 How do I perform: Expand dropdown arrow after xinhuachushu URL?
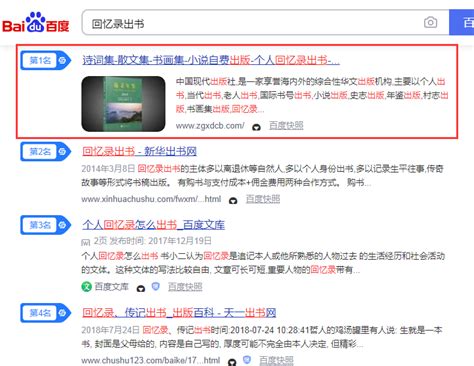point(233,200)
